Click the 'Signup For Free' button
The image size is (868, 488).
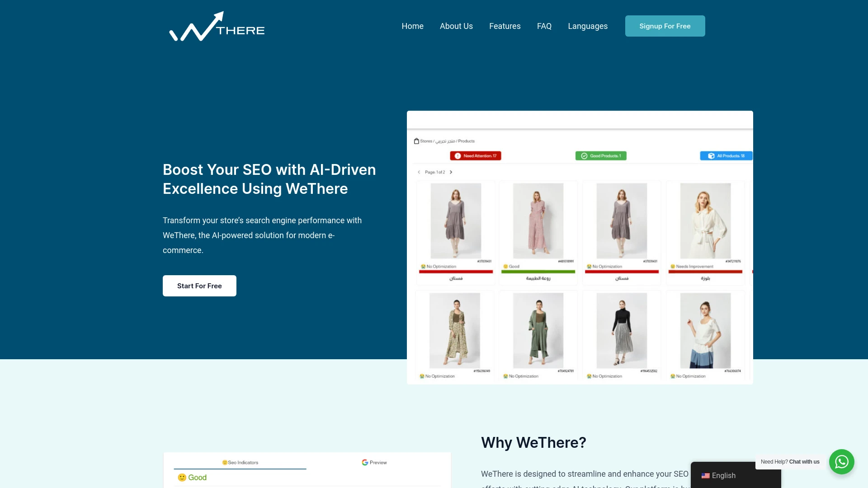[665, 26]
